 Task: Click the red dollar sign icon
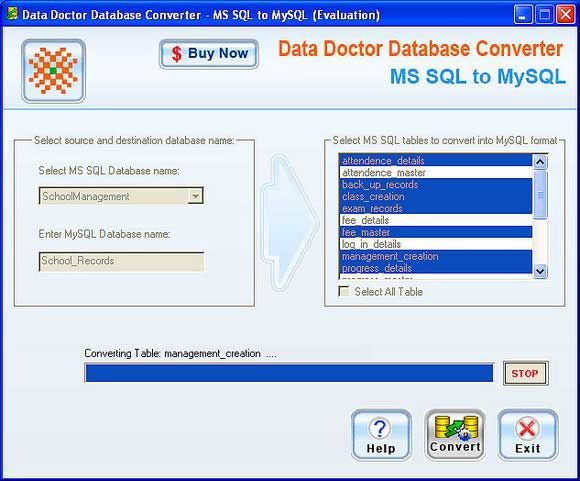(177, 54)
